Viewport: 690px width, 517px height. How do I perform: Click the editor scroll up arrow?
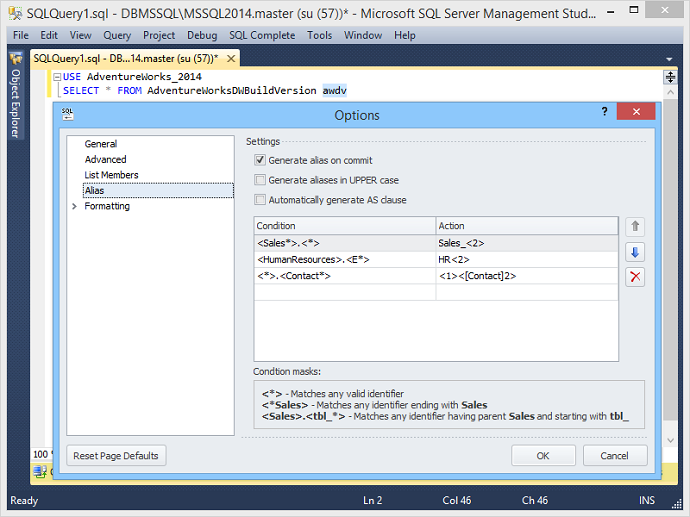pos(670,92)
